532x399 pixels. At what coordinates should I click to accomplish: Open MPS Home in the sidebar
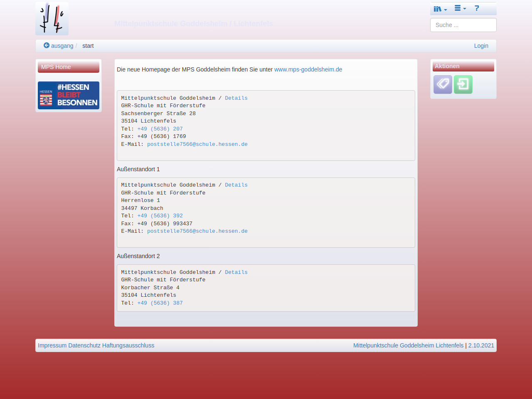click(x=56, y=67)
